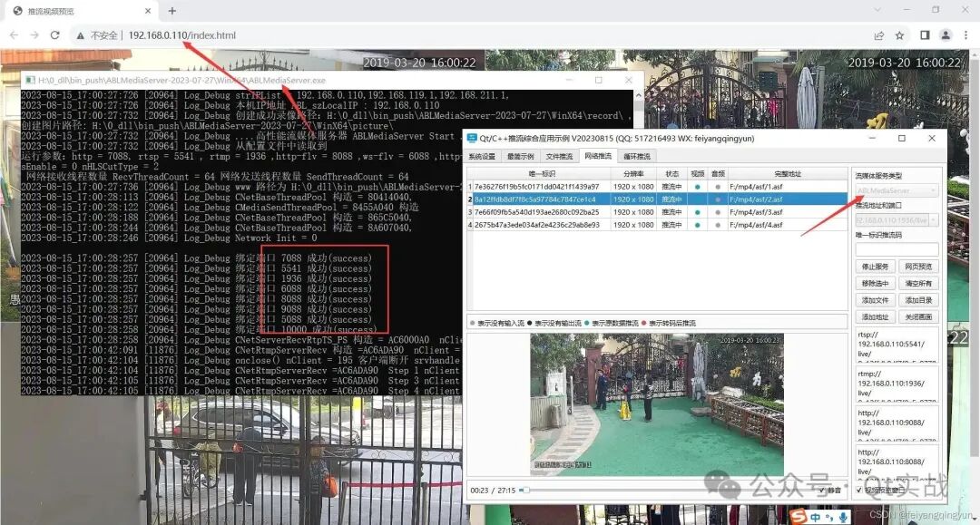Viewport: 980px width, 525px height.
Task: Click the split-screen icon in browser toolbar
Action: (x=925, y=35)
